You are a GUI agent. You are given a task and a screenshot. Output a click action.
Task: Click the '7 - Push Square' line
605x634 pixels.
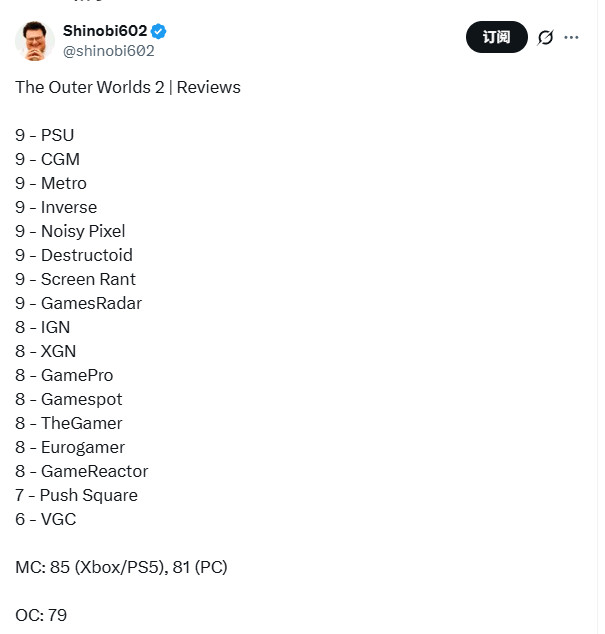76,495
